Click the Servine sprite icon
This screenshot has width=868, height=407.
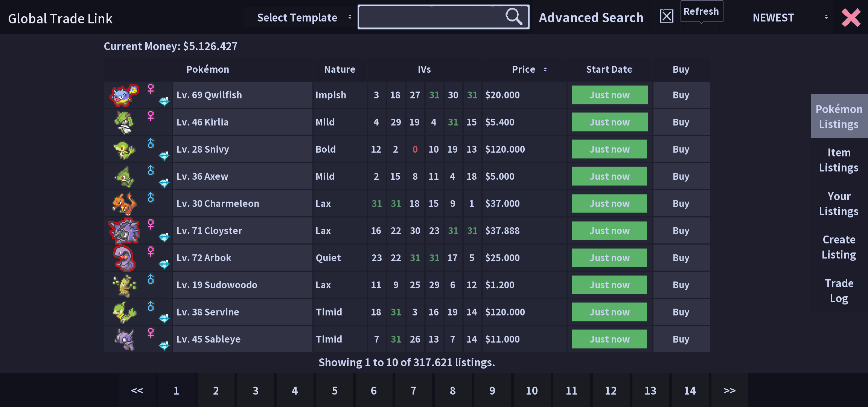point(124,312)
